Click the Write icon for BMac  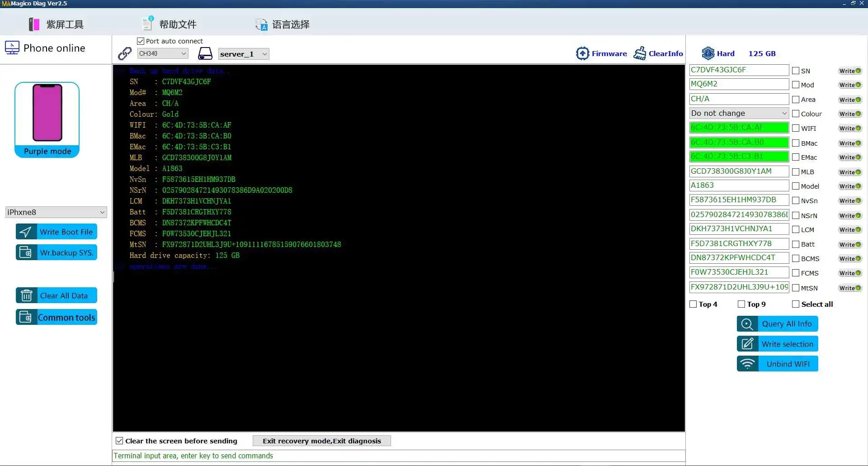pyautogui.click(x=850, y=143)
